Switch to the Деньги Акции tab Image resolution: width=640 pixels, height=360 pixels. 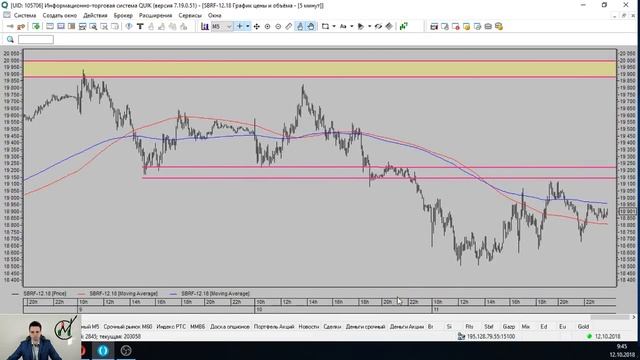coord(407,327)
